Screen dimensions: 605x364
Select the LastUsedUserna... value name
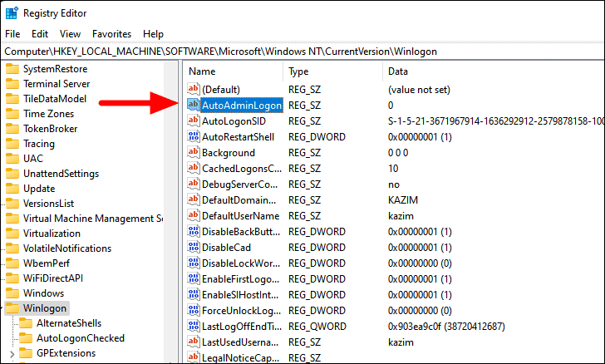coord(240,342)
